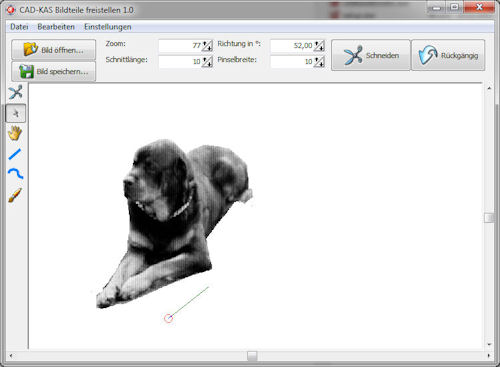Click the Richtung value stepper arrows

coord(319,46)
